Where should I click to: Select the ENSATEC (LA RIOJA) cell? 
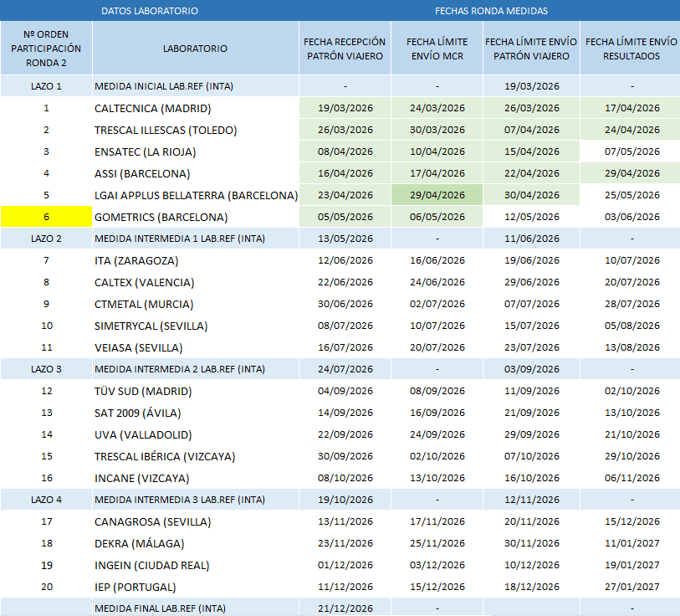(x=195, y=151)
